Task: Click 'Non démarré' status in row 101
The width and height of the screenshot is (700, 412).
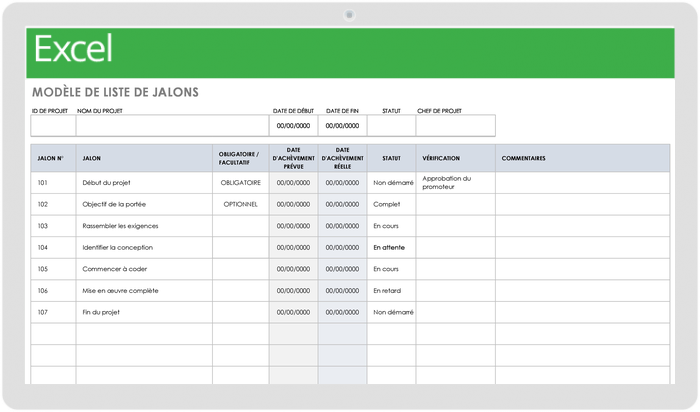Action: (x=391, y=183)
